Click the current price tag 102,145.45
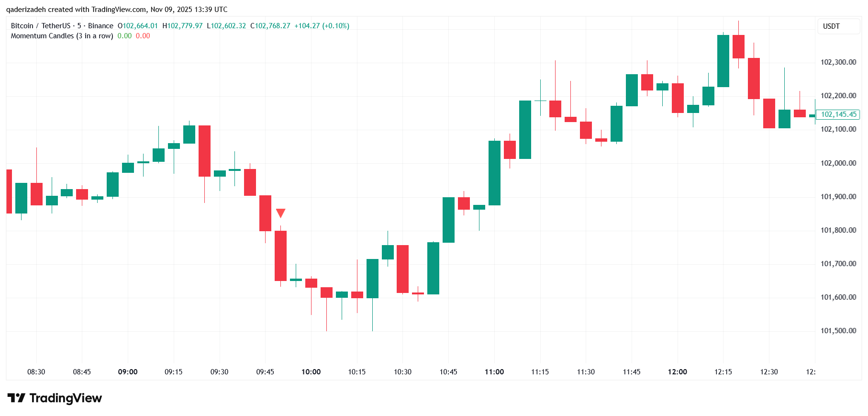The height and width of the screenshot is (416, 868). coord(838,114)
